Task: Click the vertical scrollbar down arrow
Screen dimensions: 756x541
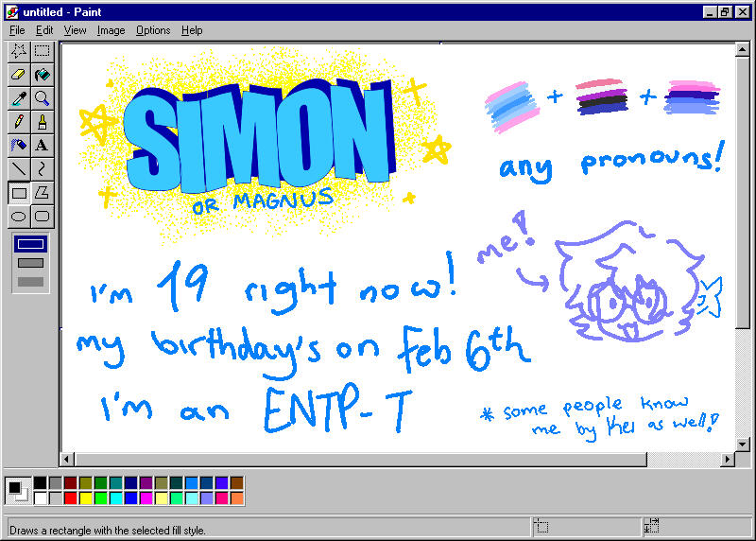Action: pos(743,445)
